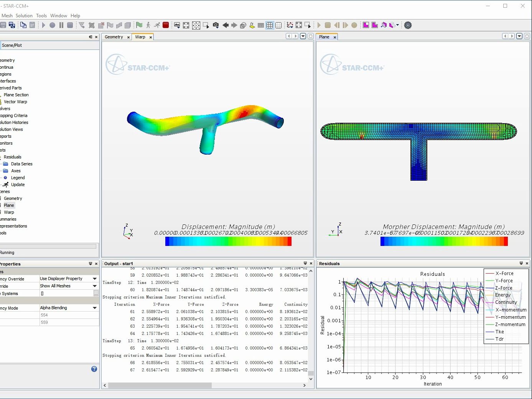This screenshot has width=532, height=399.
Task: Click the Reset View toolbar icon
Action: tap(186, 25)
